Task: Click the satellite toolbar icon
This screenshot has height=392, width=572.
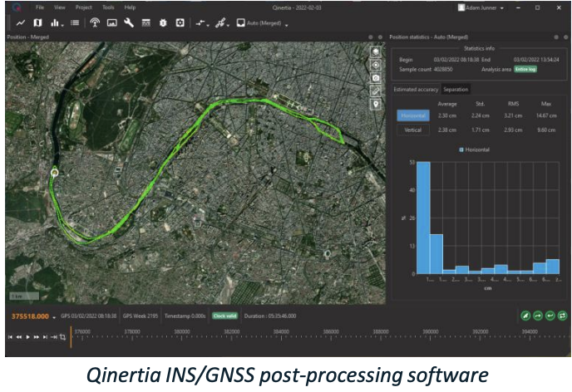Action: tap(219, 23)
